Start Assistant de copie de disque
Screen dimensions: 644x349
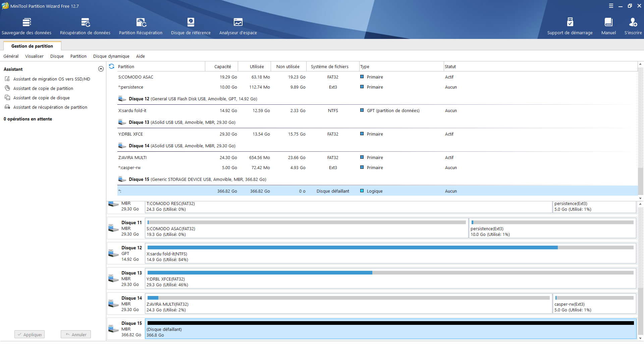click(42, 98)
